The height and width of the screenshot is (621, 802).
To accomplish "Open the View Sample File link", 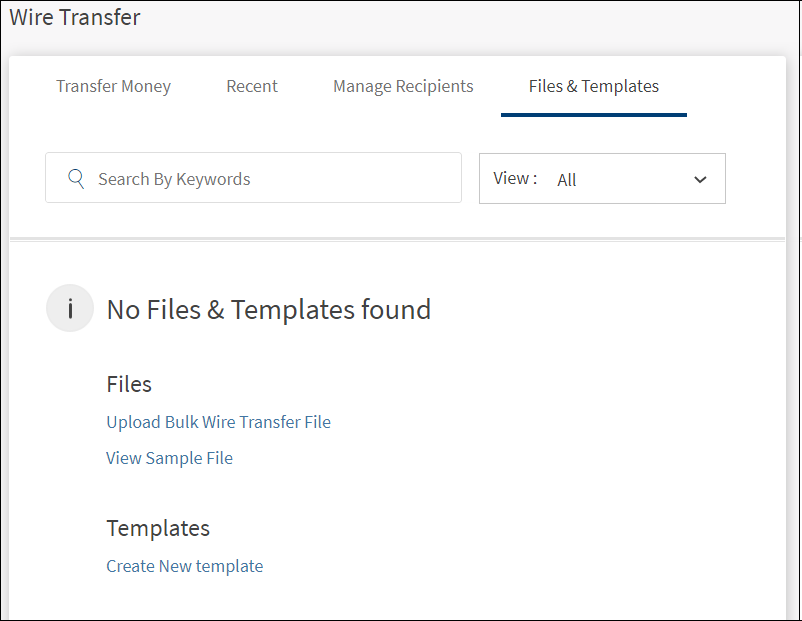I will coord(169,458).
